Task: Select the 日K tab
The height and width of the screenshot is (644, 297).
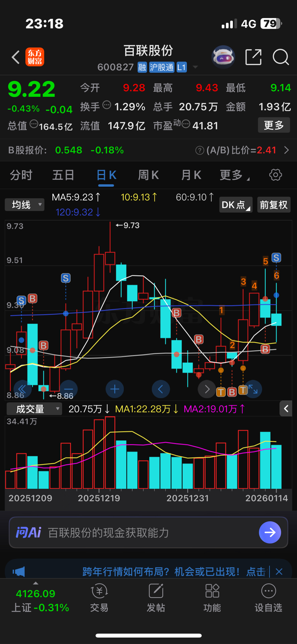Action: [106, 175]
